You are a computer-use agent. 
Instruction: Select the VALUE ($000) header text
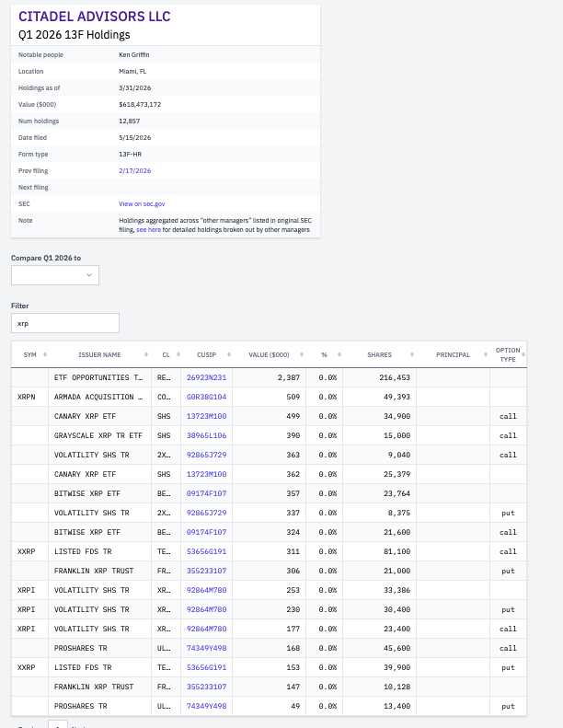tap(269, 354)
